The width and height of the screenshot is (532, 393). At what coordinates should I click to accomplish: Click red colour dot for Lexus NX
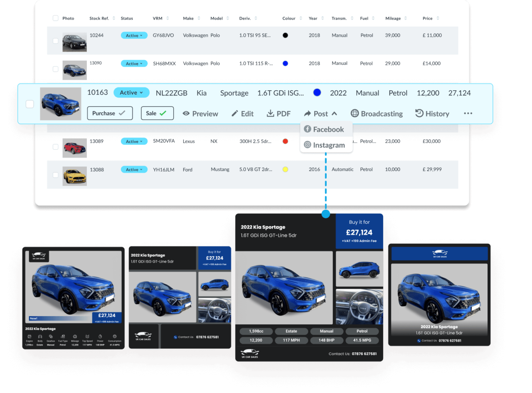285,141
